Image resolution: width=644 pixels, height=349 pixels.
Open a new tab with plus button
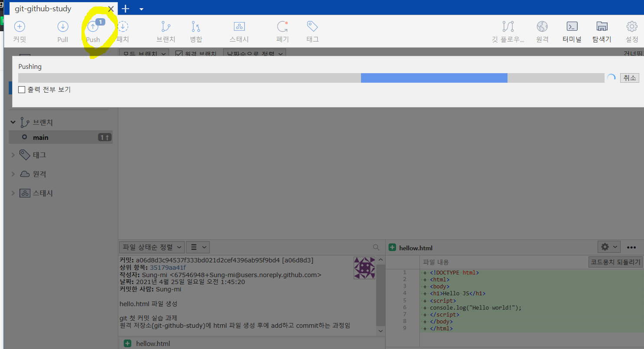pyautogui.click(x=126, y=9)
